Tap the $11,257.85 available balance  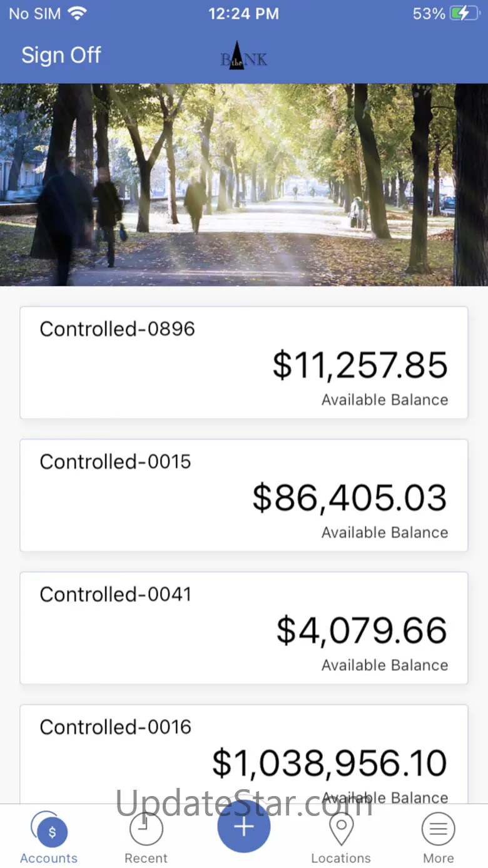point(360,365)
